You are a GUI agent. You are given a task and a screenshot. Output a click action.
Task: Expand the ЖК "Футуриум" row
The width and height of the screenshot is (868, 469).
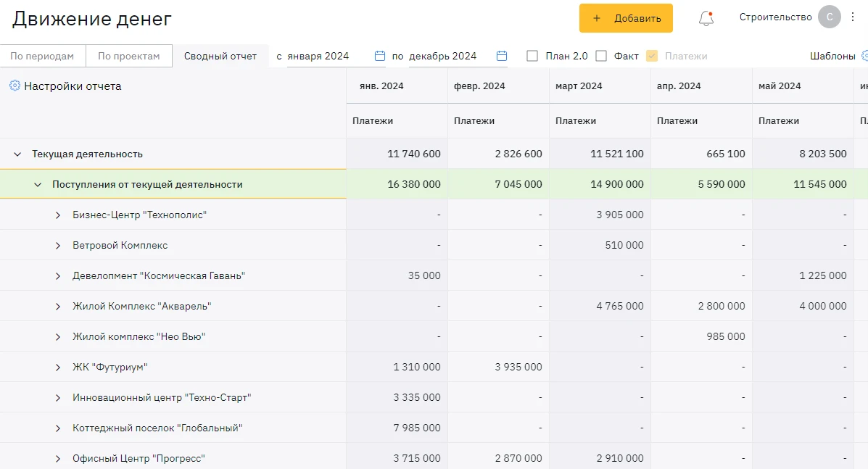(x=58, y=368)
